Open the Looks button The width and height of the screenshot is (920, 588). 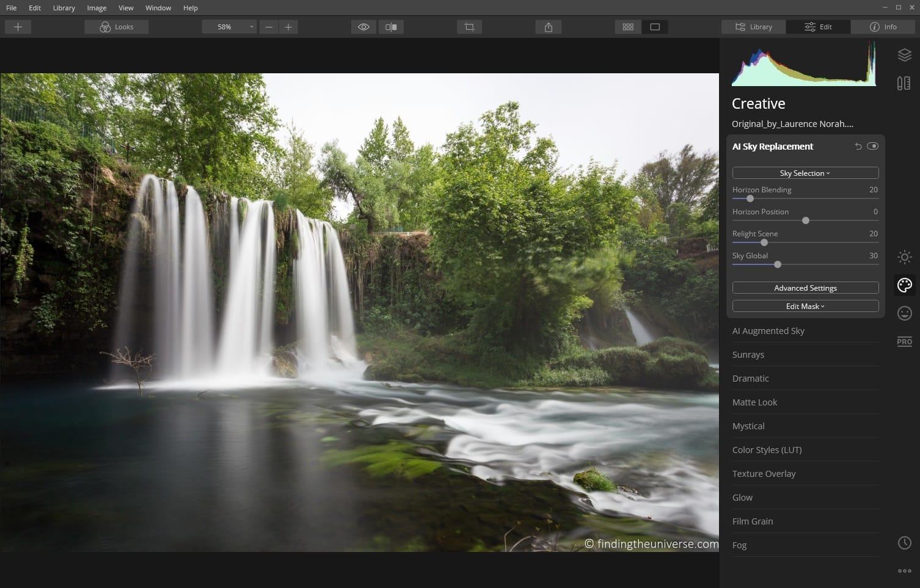(x=116, y=27)
